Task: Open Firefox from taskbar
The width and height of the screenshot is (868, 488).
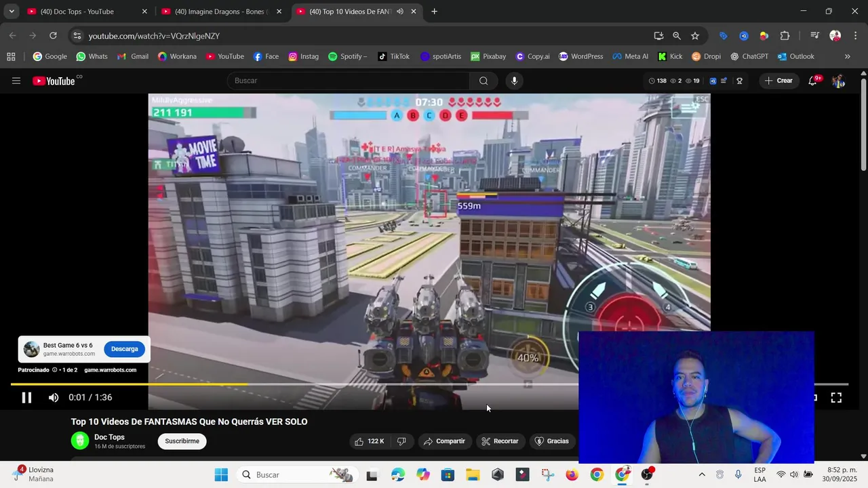Action: point(572,474)
